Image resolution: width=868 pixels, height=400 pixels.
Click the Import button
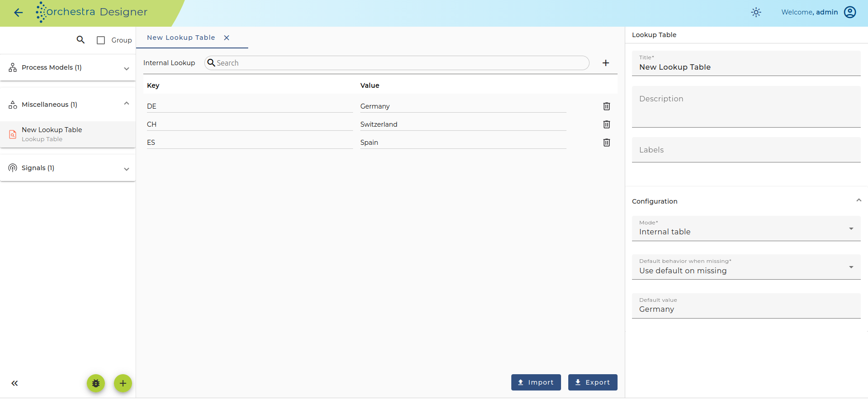point(536,382)
